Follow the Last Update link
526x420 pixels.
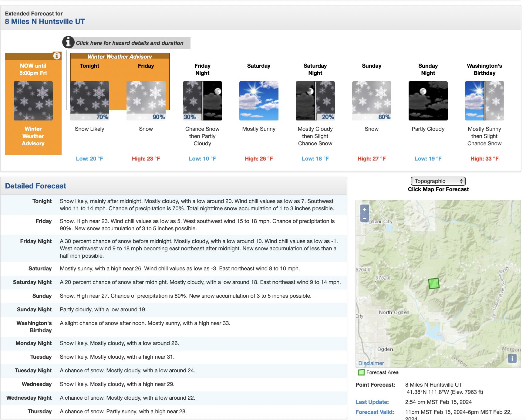(x=371, y=402)
